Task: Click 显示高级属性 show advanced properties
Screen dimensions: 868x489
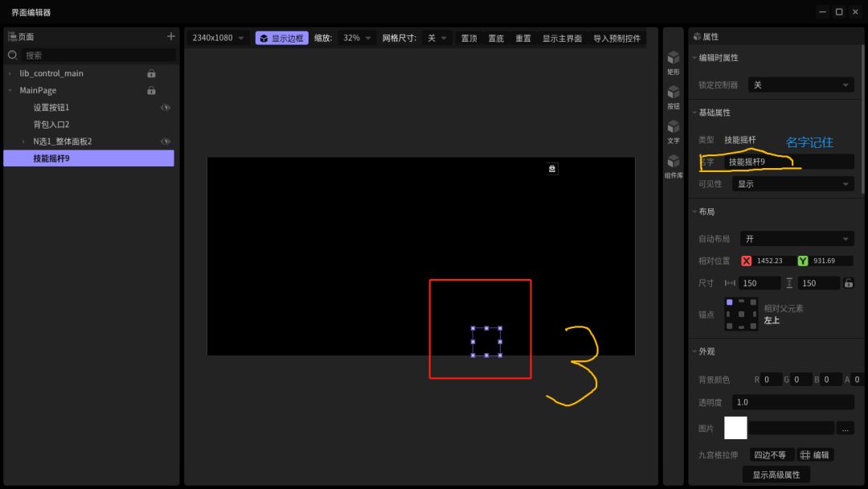Action: click(776, 475)
